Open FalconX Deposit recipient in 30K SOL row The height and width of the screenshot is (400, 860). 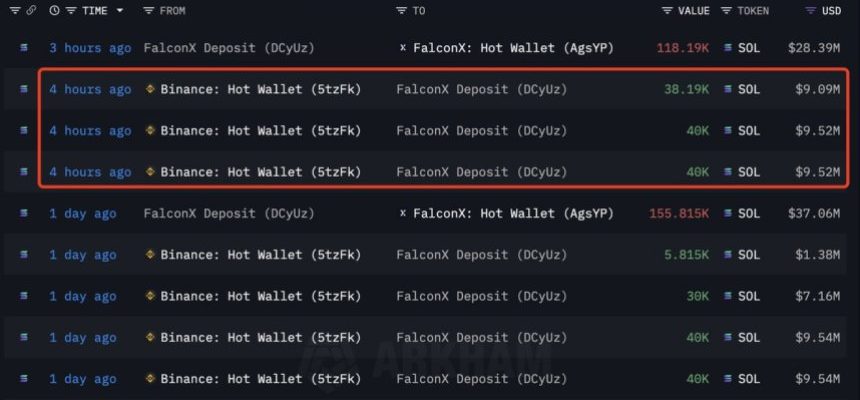pos(482,296)
